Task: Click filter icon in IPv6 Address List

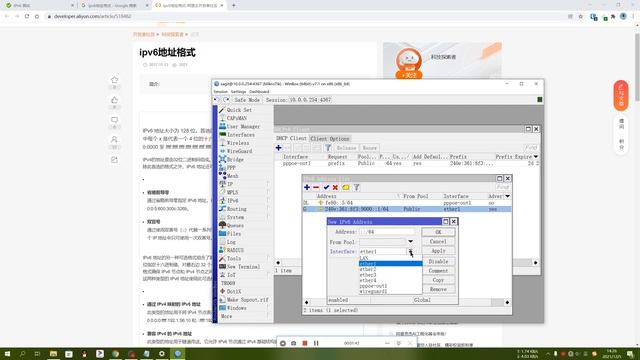Action: click(x=356, y=187)
